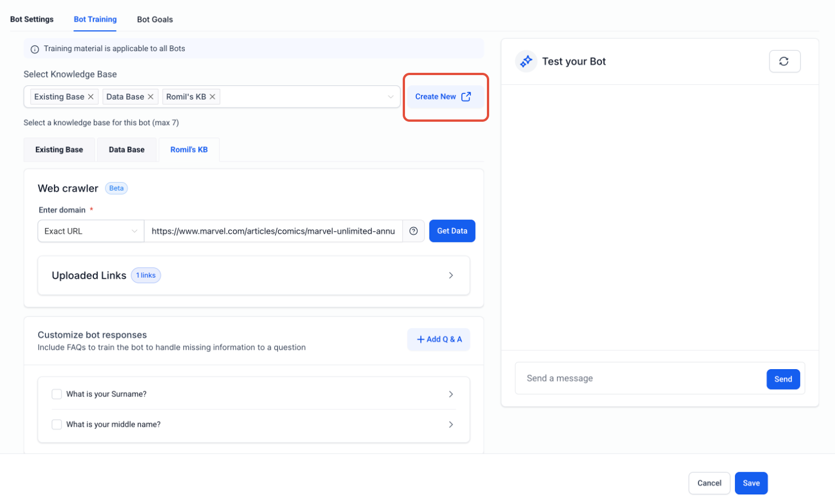Click the Get Data button

pos(452,231)
